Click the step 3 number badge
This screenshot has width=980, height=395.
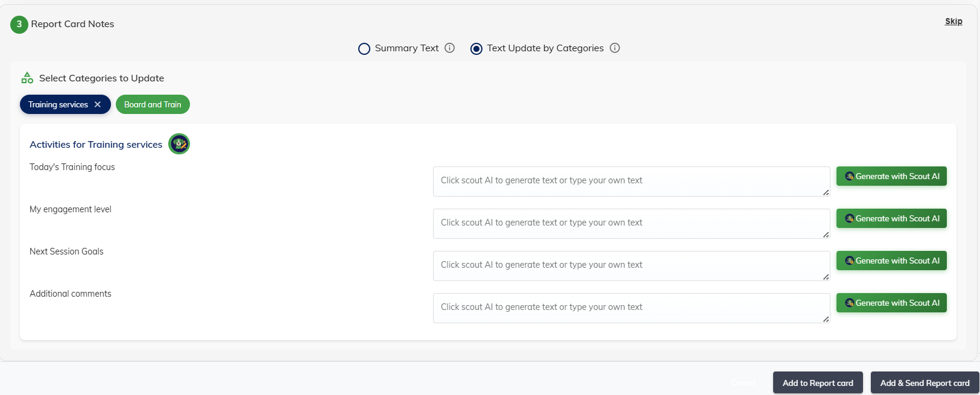click(19, 24)
